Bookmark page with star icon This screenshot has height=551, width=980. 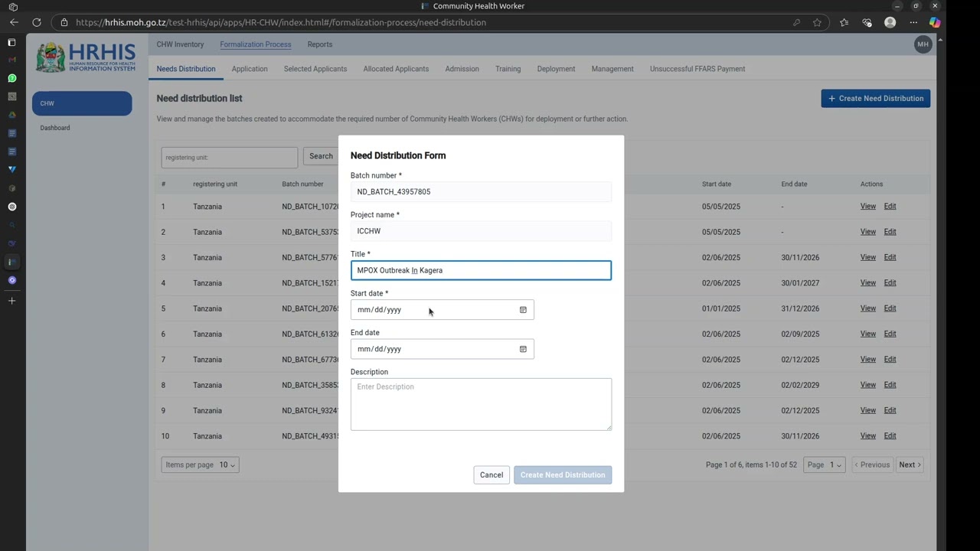click(817, 22)
